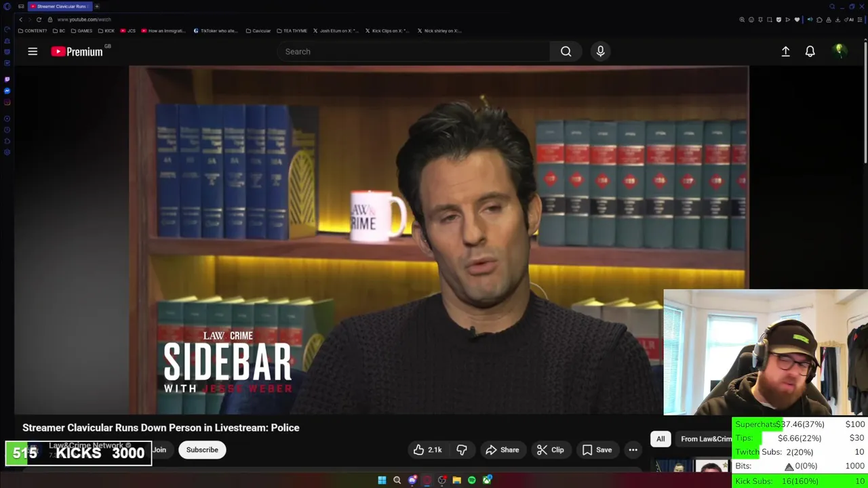
Task: Open the snapshot capture toolbar icon
Action: pos(770,20)
